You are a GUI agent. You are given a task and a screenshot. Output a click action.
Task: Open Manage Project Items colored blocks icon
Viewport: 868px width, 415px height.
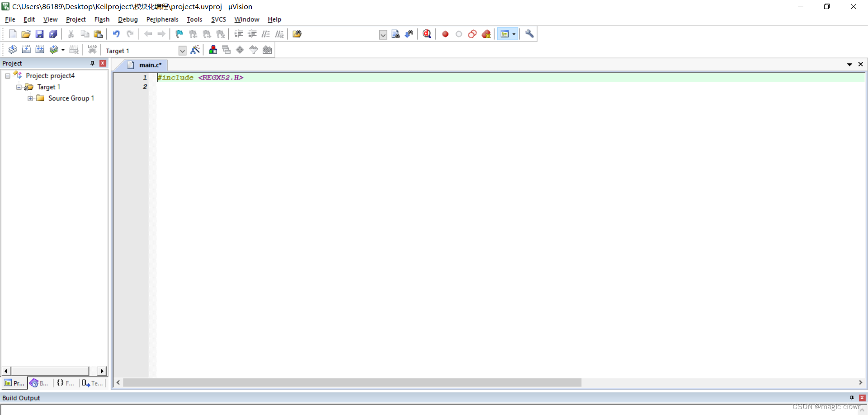click(213, 50)
